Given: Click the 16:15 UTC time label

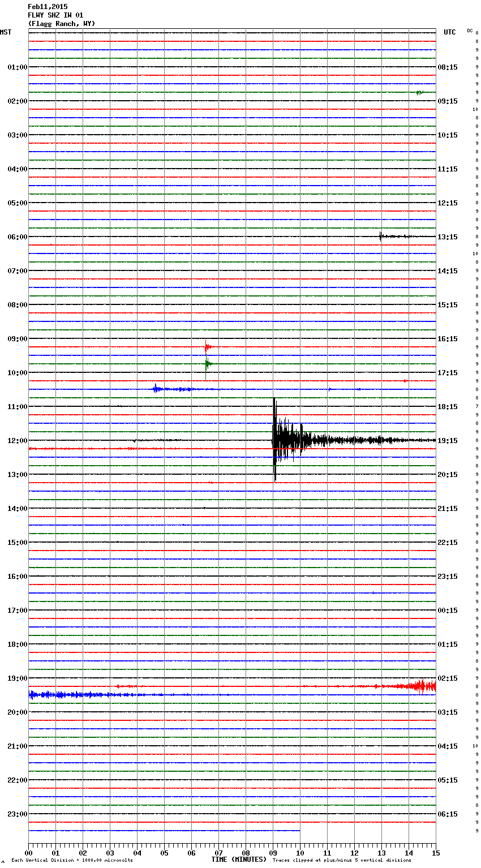Looking at the screenshot, I should (448, 339).
